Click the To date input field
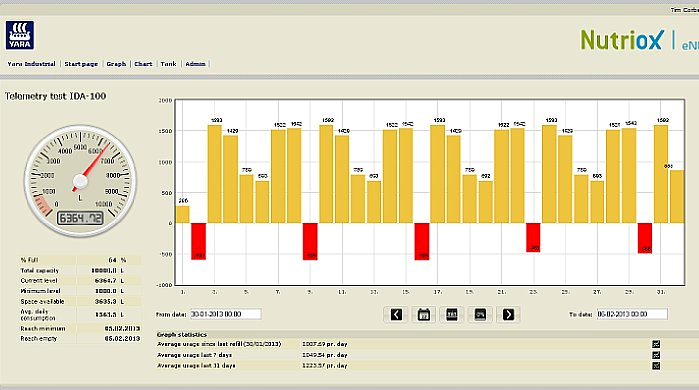Viewport: 699px width, 390px height. (632, 314)
